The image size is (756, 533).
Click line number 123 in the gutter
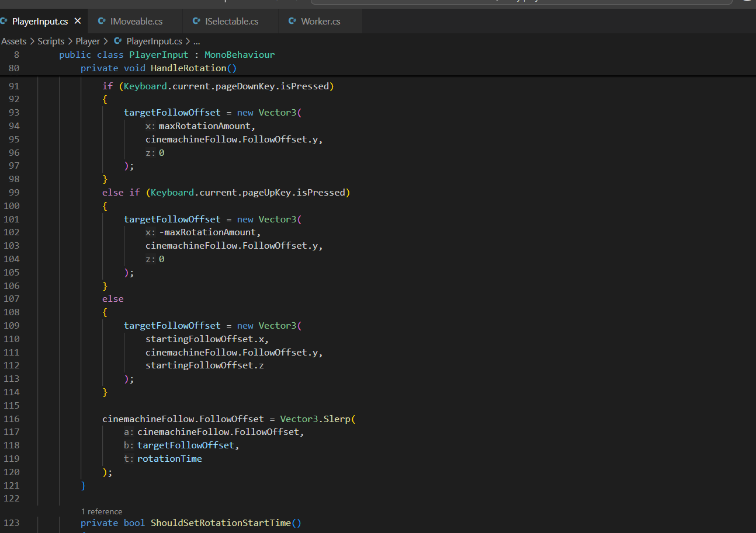click(x=11, y=523)
